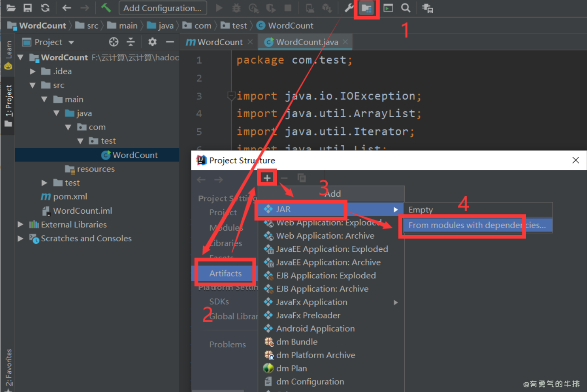
Task: Click the src breadcrumb in navigation bar
Action: [x=87, y=25]
